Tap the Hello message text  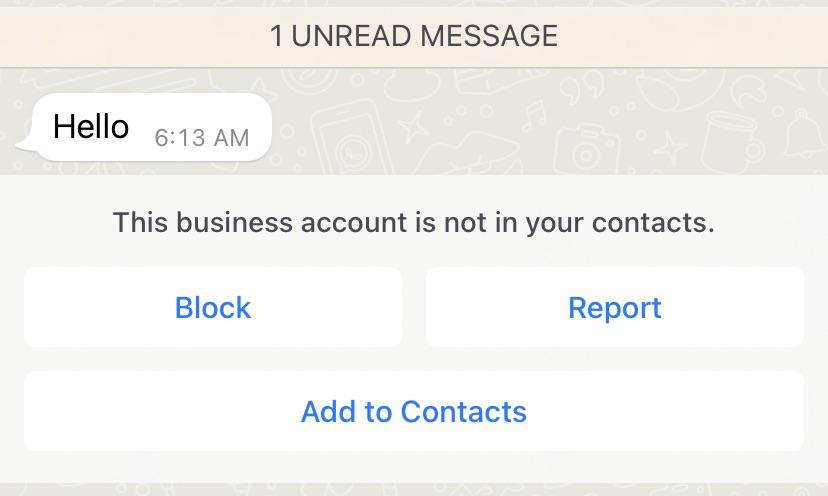tap(91, 127)
